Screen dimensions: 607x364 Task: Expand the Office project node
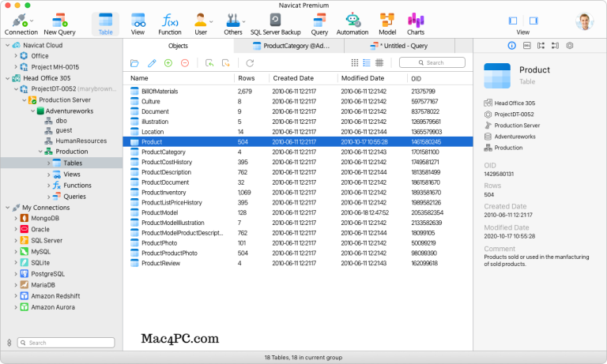[16, 56]
